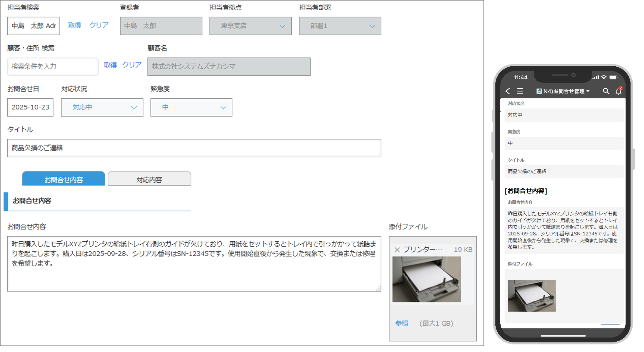Open the hamburger menu on the phone screen
Viewport: 644px width, 352px height.
coord(520,91)
